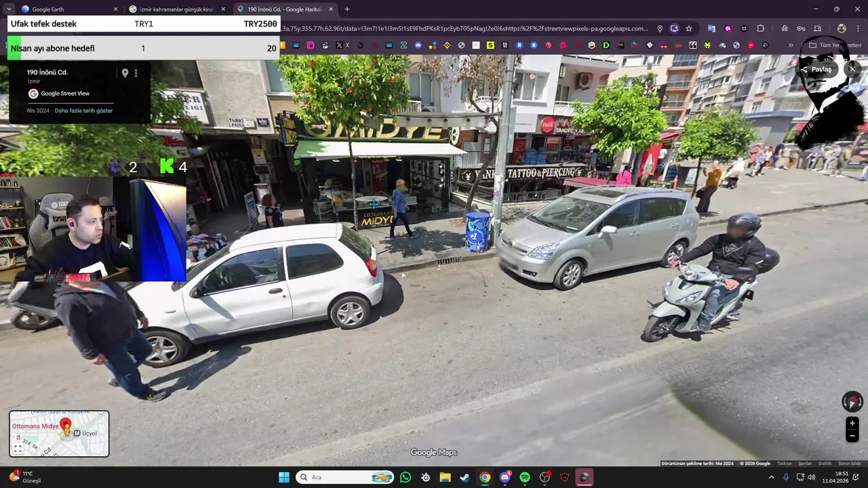Image resolution: width=868 pixels, height=488 pixels.
Task: Open the yellow S bookmark icon
Action: pyautogui.click(x=490, y=45)
